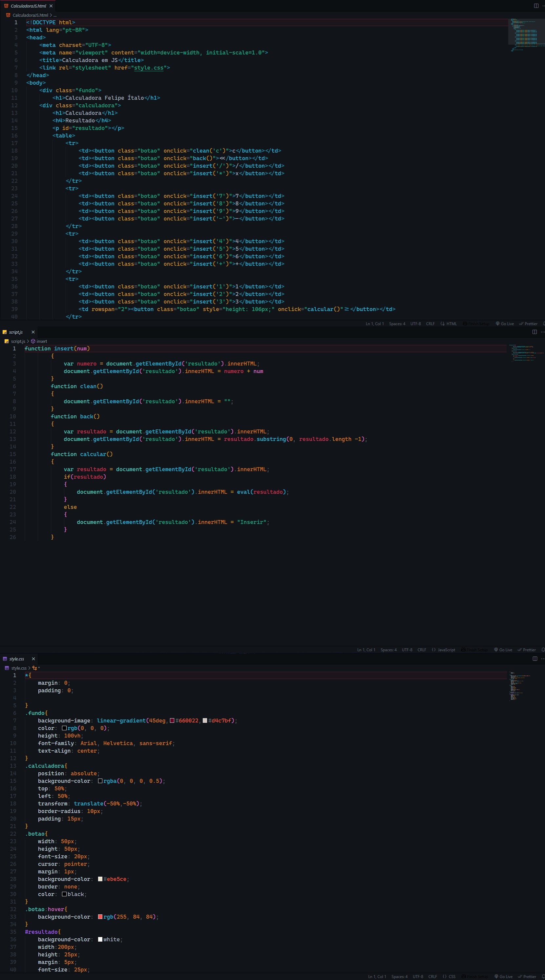Change UTF-8 encoding in the JavaScript status bar

407,650
